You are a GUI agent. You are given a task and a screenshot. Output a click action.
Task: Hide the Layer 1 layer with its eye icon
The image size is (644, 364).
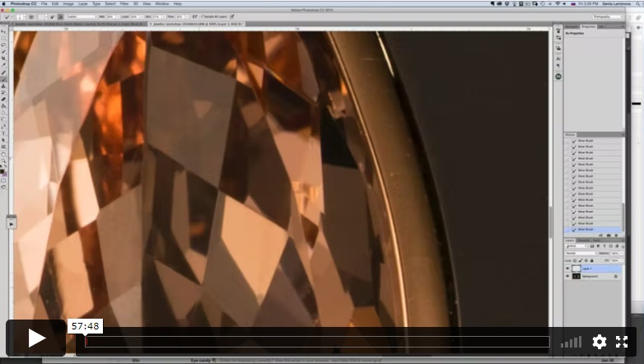tap(567, 268)
